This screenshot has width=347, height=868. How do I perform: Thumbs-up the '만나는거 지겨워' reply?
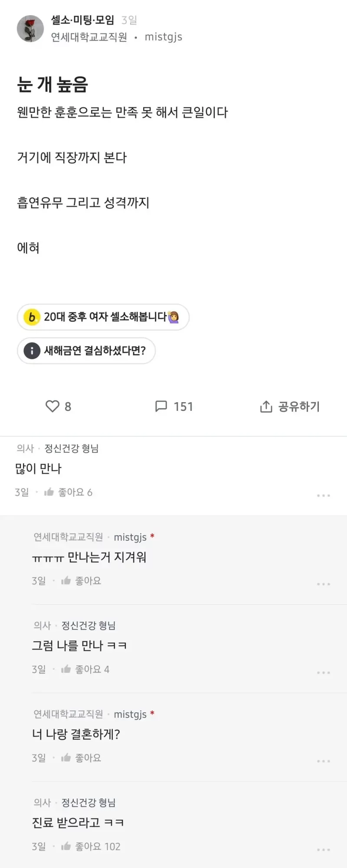(x=66, y=581)
